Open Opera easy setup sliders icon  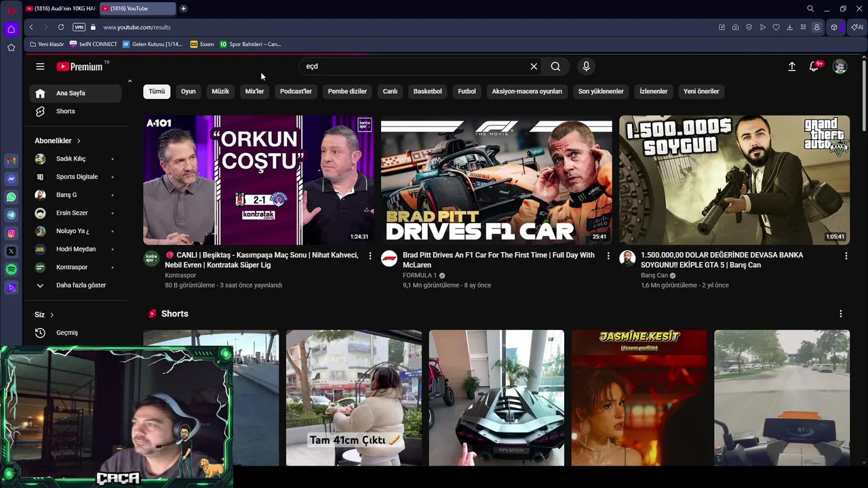click(x=804, y=27)
